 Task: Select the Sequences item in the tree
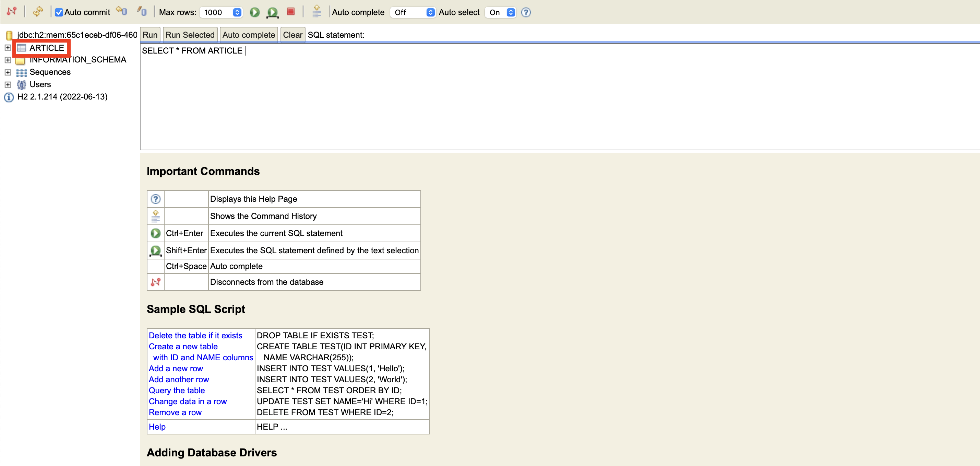tap(50, 72)
